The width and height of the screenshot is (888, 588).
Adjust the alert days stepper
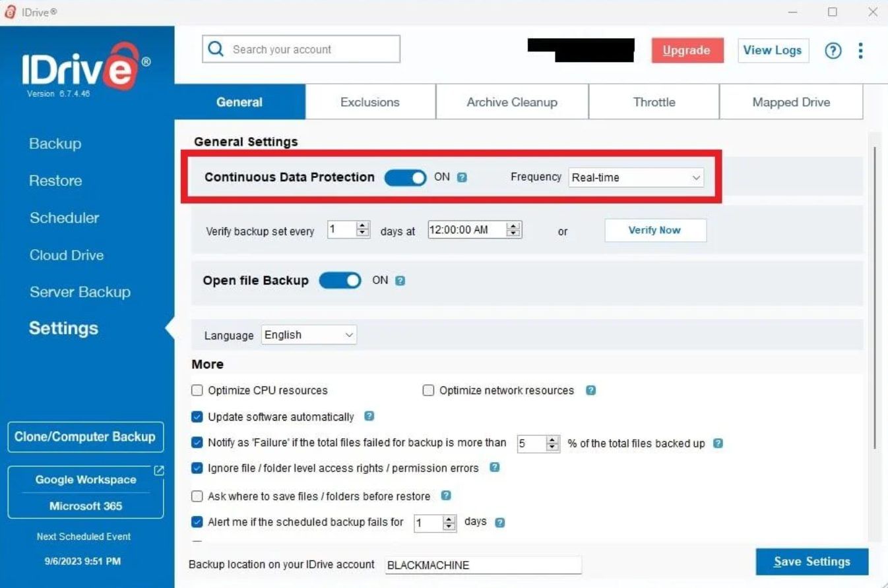pyautogui.click(x=449, y=523)
